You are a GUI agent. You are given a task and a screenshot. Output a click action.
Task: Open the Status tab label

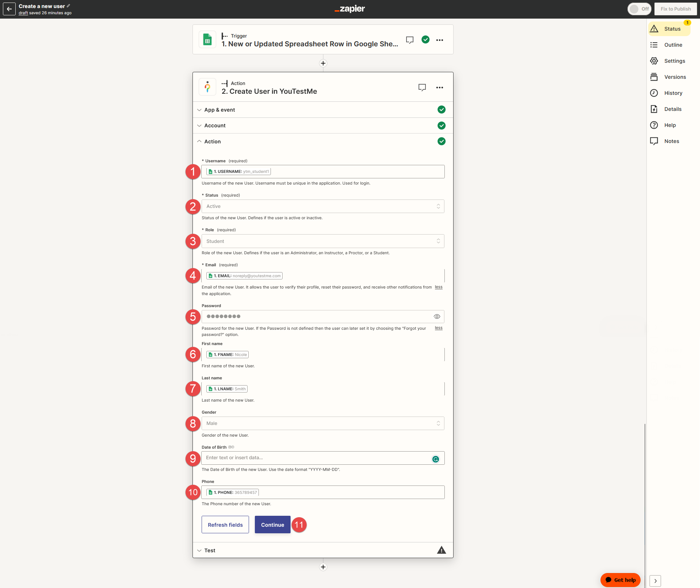(x=672, y=29)
